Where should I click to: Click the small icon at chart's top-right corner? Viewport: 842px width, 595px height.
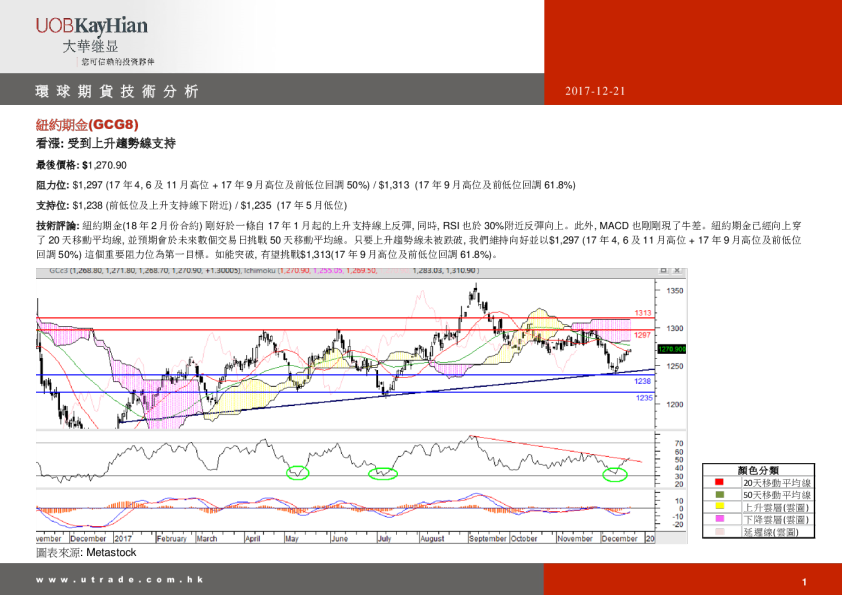pos(661,270)
